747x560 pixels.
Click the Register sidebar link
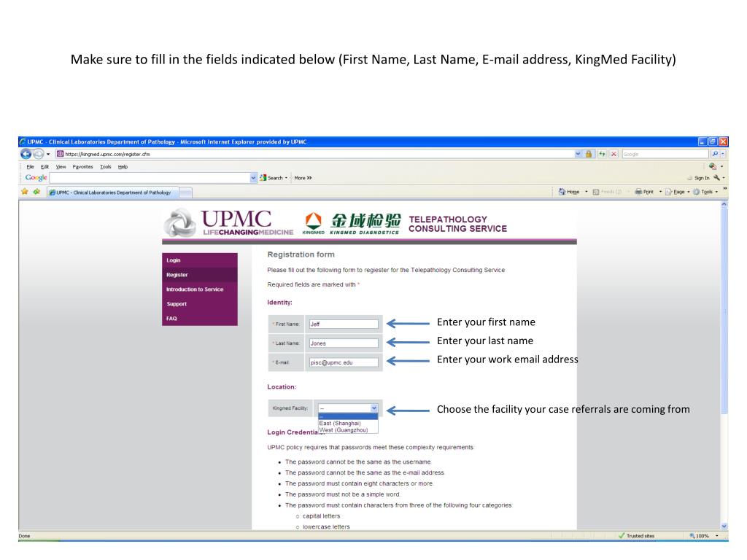coord(176,275)
